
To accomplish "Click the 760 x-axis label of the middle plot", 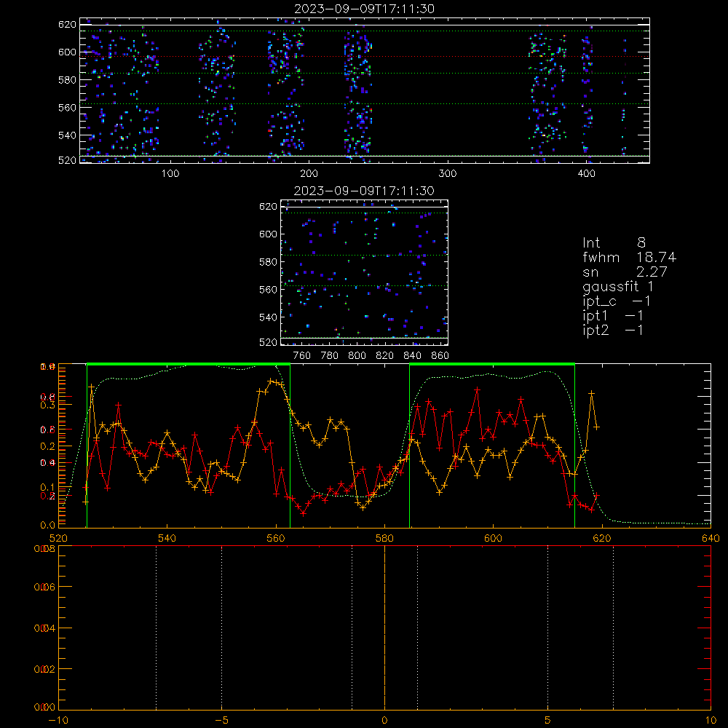I will (x=302, y=356).
